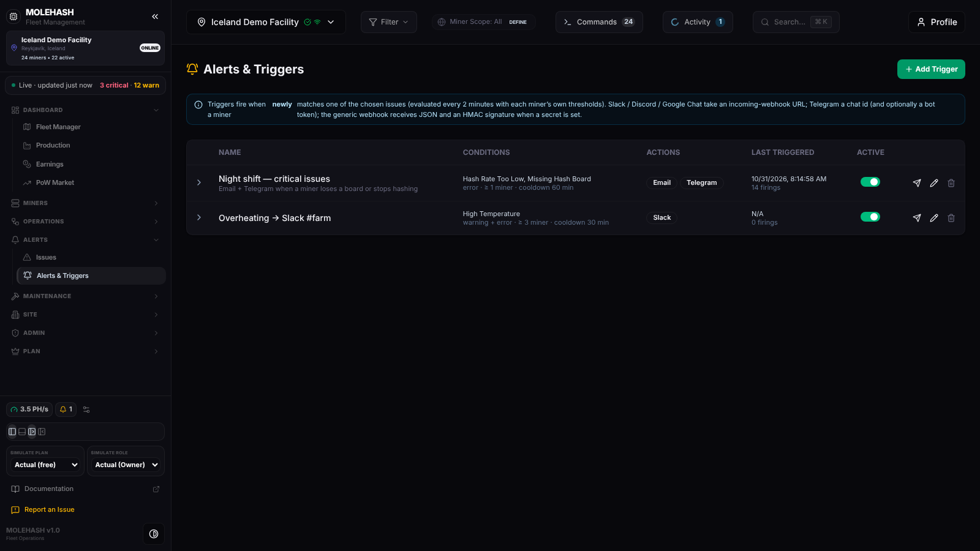The width and height of the screenshot is (980, 551).
Task: Click the 3.5 PH/s hashrate badge
Action: coord(29,410)
